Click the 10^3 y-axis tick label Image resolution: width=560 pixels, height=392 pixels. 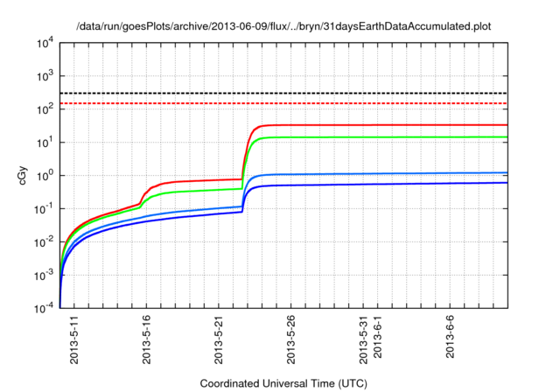tap(45, 75)
